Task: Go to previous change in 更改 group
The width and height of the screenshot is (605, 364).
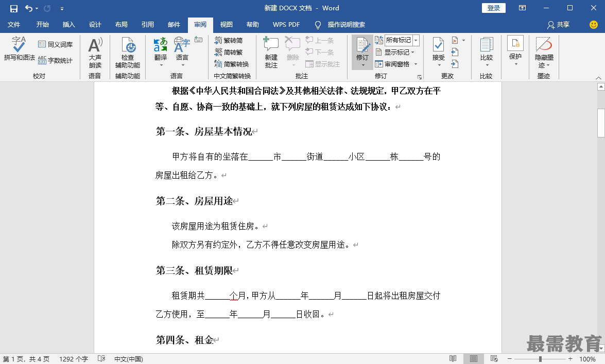Action: coord(455,52)
